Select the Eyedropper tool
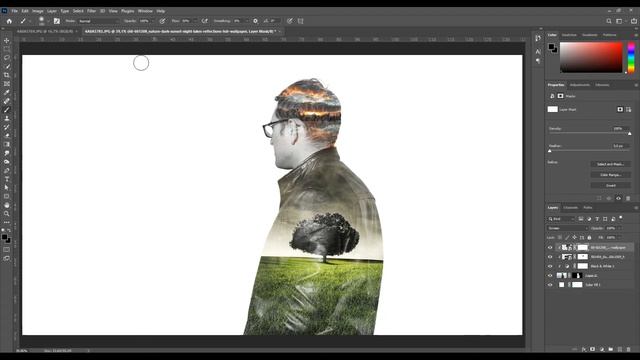 pyautogui.click(x=7, y=92)
